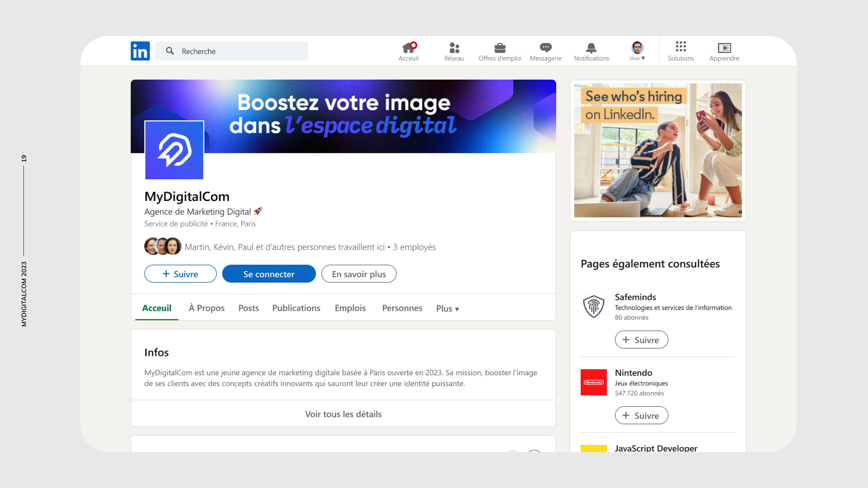Click the LinkedIn logo icon
This screenshot has height=488, width=868.
click(140, 51)
